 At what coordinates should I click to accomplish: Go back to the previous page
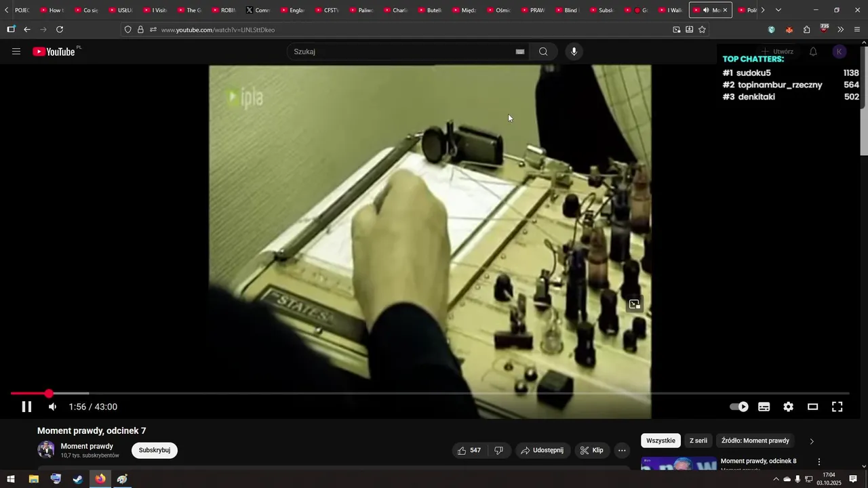pos(27,29)
